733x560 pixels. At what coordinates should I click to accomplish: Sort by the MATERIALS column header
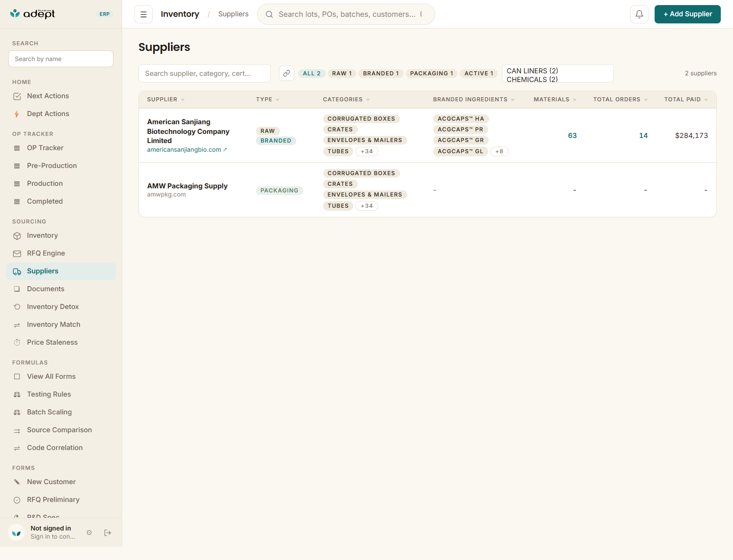tap(555, 100)
